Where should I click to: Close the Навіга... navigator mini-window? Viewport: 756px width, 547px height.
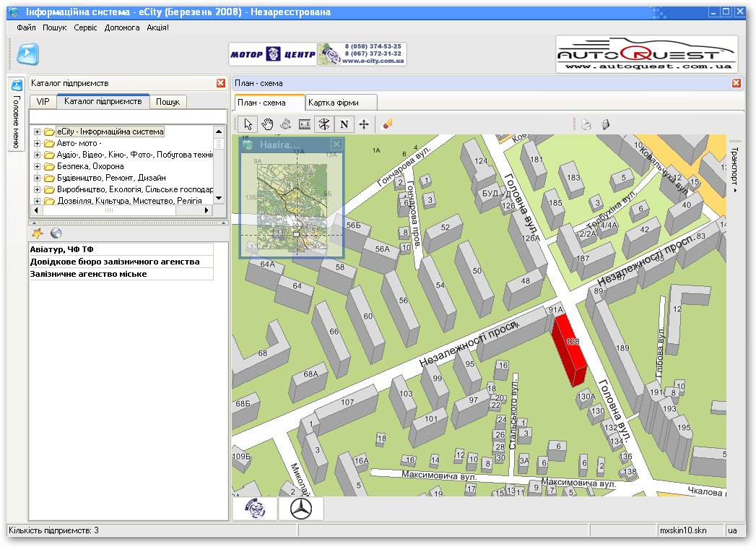point(336,144)
